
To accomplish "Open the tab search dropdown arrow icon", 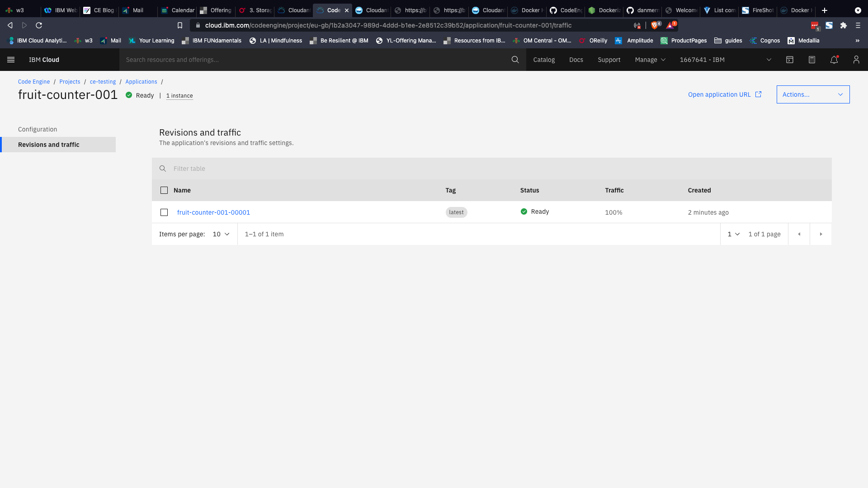I will pyautogui.click(x=858, y=10).
